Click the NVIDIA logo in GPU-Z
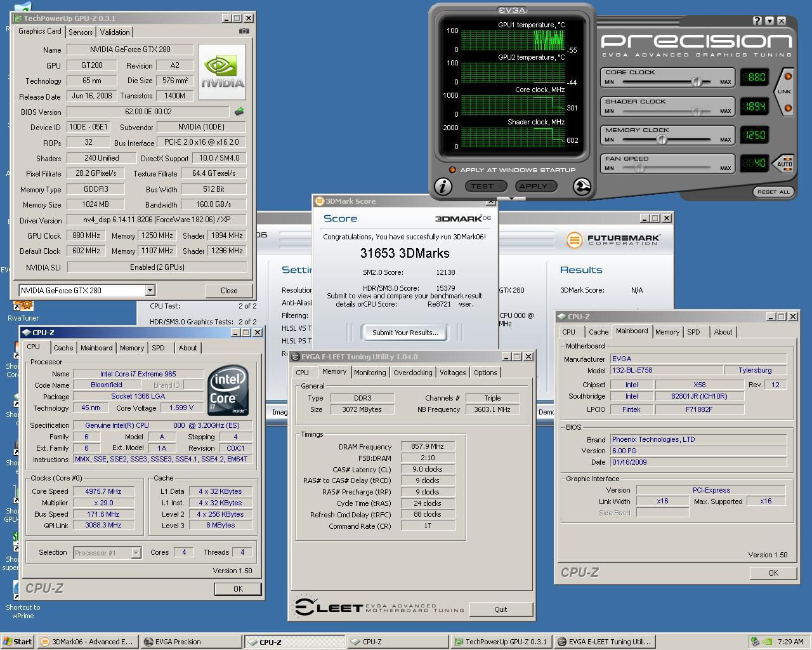 (222, 72)
